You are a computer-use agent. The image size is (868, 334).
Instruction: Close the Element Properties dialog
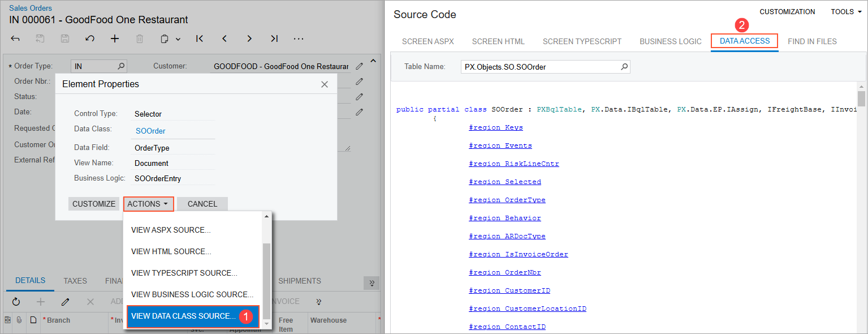tap(325, 84)
